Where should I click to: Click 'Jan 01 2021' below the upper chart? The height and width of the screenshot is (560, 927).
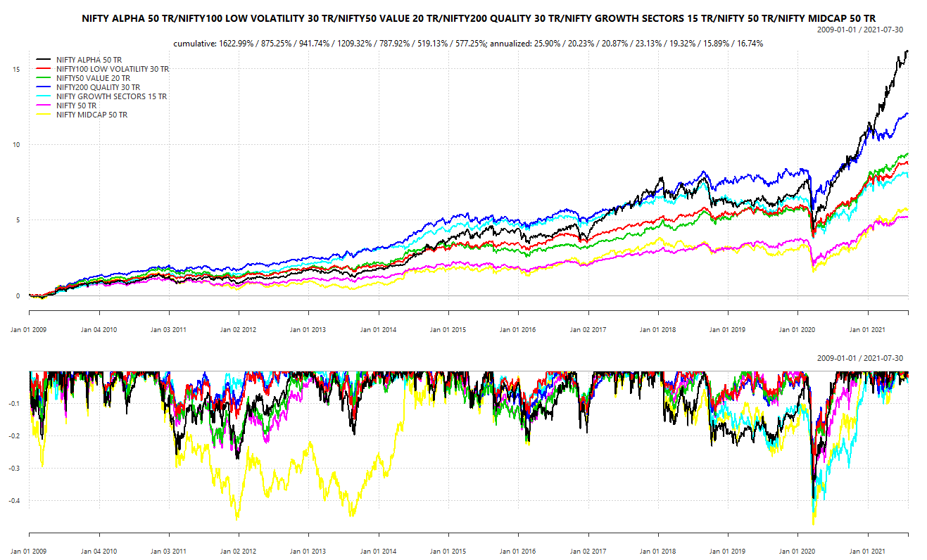pos(867,329)
